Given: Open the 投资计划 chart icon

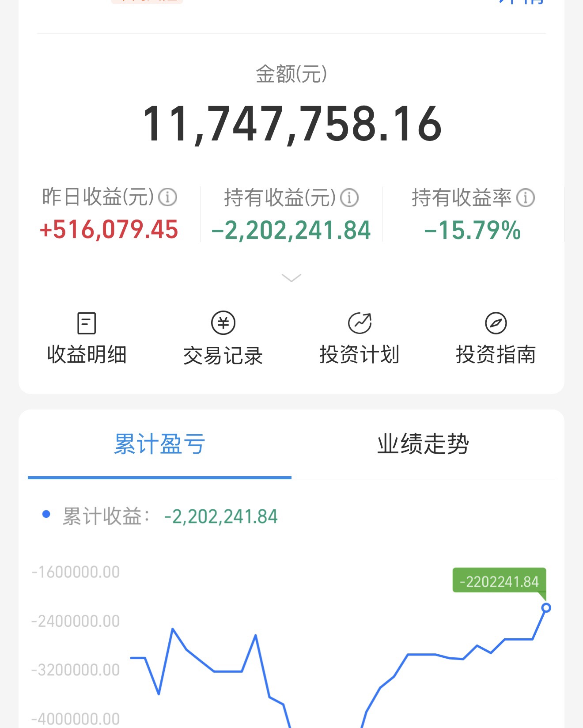Looking at the screenshot, I should pyautogui.click(x=360, y=323).
